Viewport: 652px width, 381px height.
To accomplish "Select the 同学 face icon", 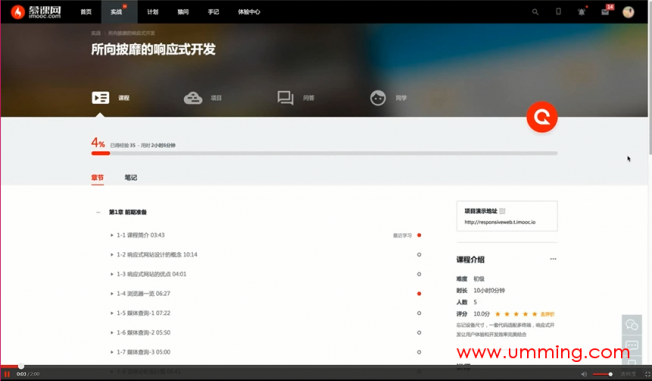I will [x=378, y=98].
